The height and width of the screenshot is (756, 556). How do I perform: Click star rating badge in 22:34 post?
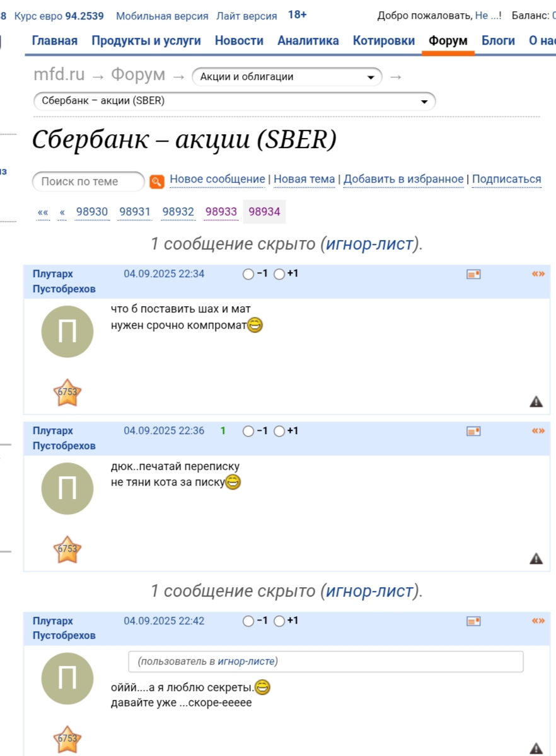point(67,392)
